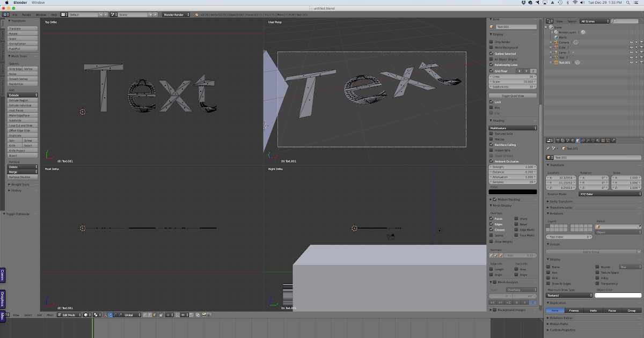
Task: Click the snap magnet icon in header
Action: (x=178, y=315)
